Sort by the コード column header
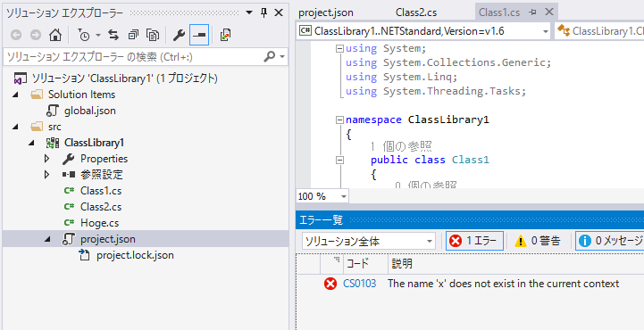Screen dimensions: 644x330 365,264
